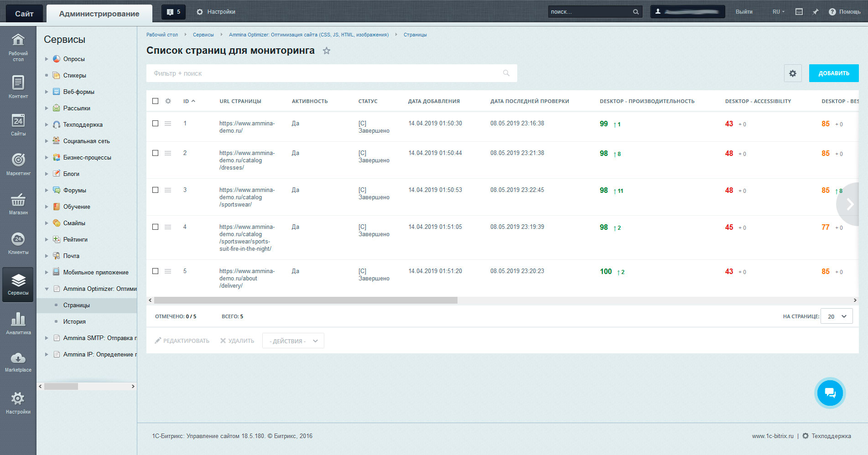The height and width of the screenshot is (455, 868).
Task: Click the top search magnifier icon
Action: click(x=636, y=12)
